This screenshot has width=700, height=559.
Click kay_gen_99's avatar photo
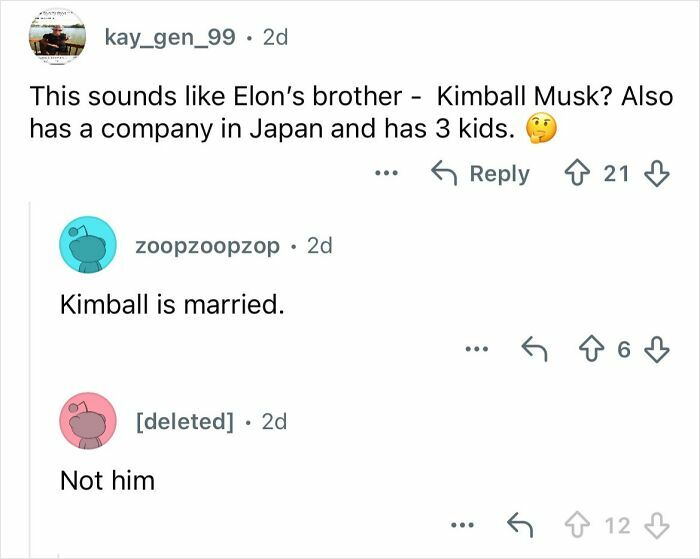pyautogui.click(x=56, y=40)
